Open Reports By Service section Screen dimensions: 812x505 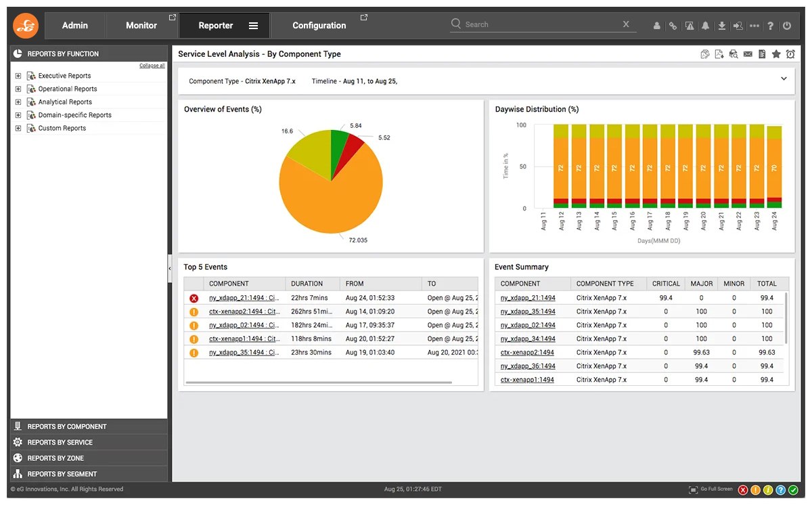[x=89, y=442]
